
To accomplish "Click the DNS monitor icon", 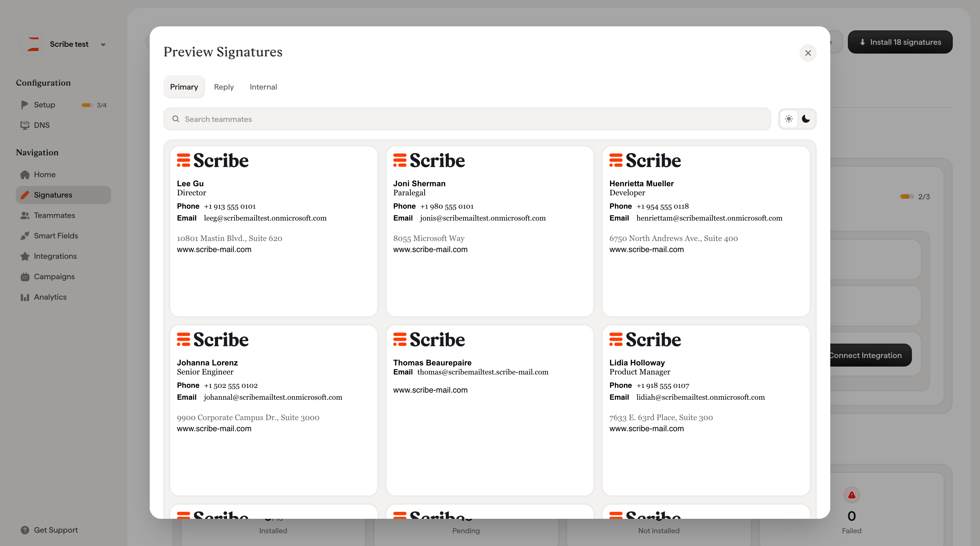I will coord(25,125).
